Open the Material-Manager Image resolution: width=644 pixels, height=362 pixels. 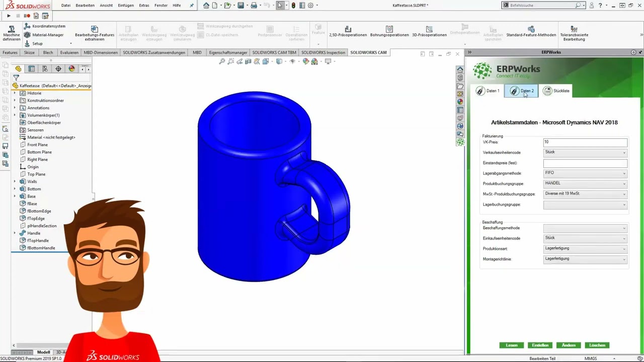[44, 35]
